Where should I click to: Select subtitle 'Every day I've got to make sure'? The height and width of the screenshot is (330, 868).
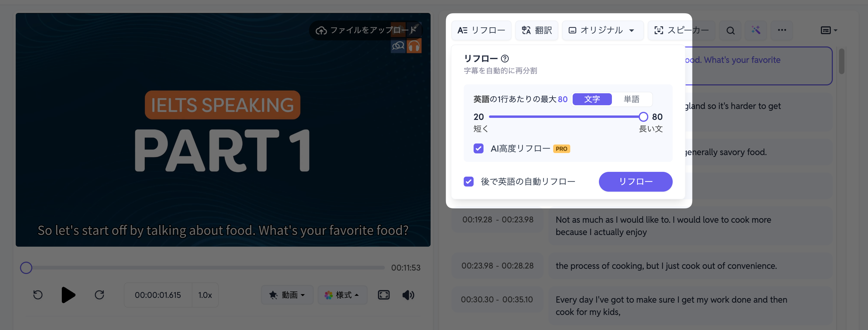[690, 306]
